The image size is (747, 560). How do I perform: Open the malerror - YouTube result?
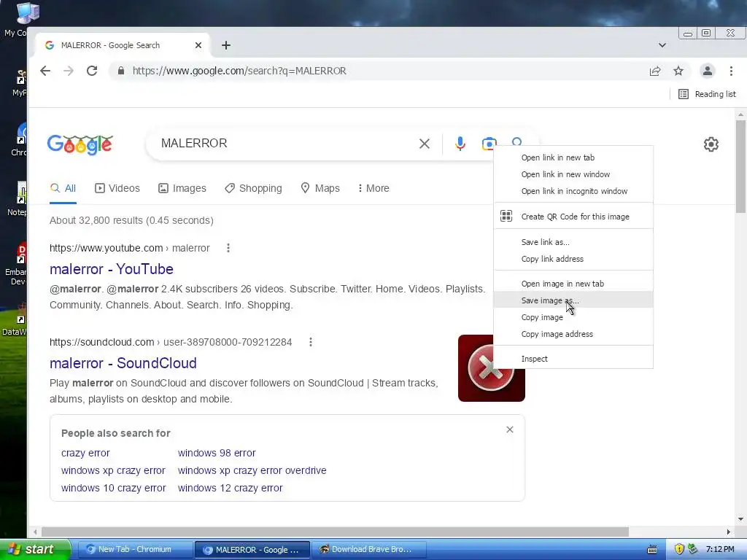point(112,269)
